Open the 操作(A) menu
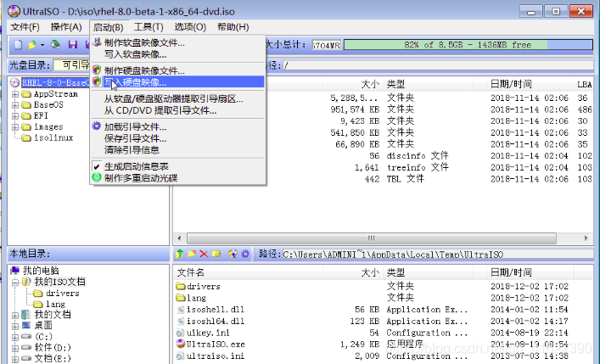600x364 pixels. click(x=66, y=27)
